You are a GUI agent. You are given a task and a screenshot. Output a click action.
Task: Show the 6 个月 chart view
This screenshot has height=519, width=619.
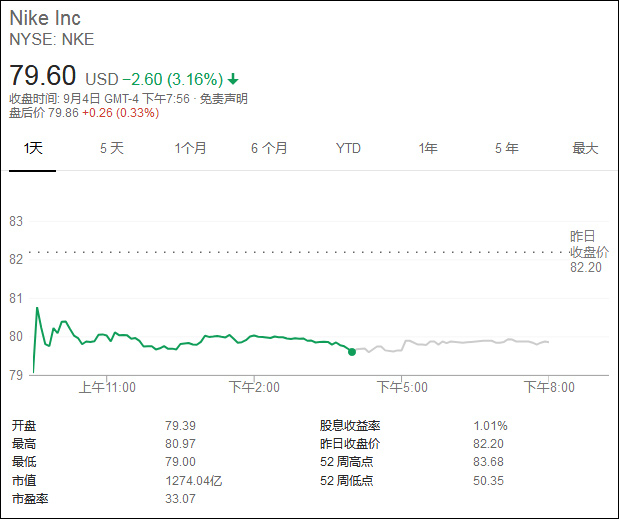point(269,148)
